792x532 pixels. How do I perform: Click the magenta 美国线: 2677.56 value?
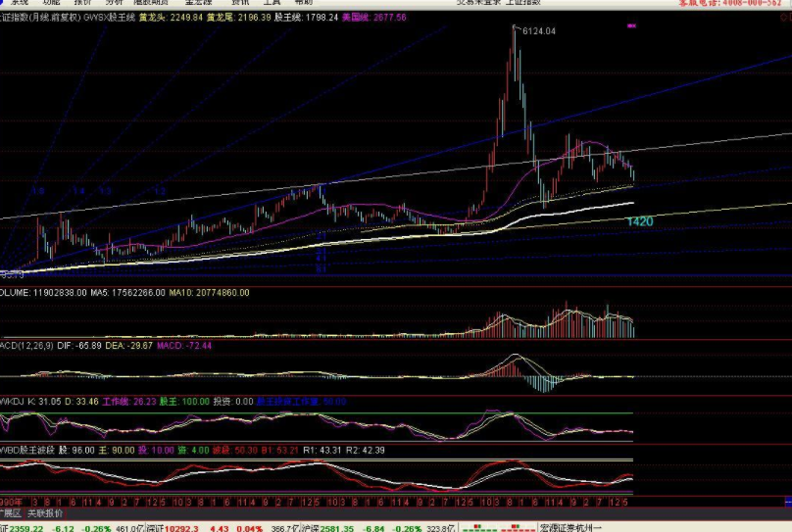[373, 18]
